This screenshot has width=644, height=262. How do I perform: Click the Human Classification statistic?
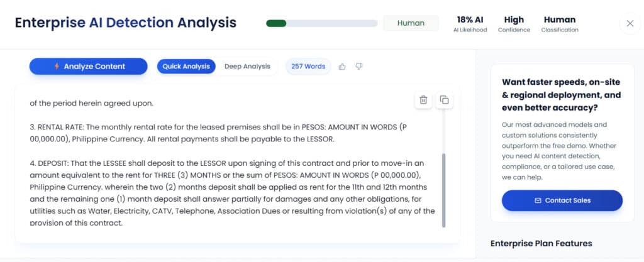(x=560, y=24)
